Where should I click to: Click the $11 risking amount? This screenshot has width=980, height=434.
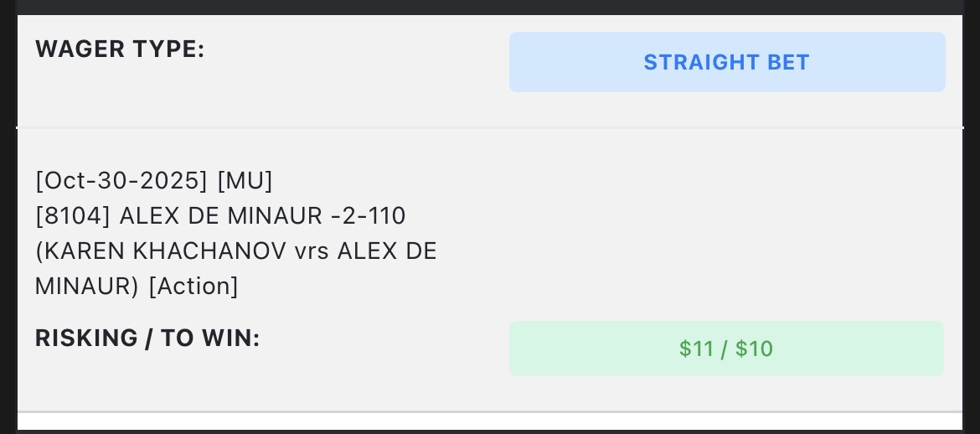click(696, 349)
